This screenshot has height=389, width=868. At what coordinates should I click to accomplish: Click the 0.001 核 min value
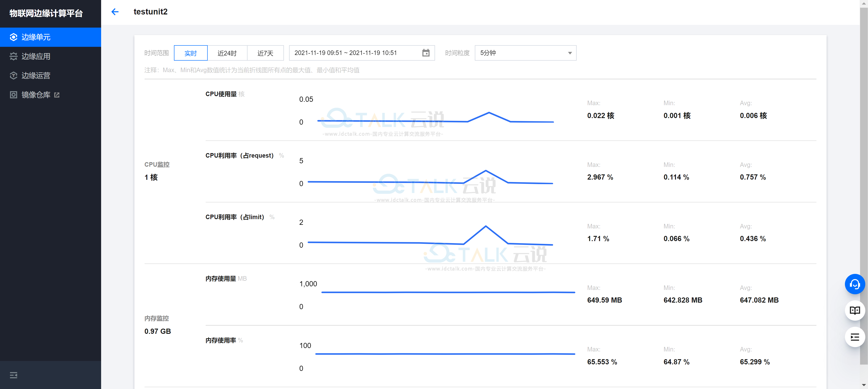click(677, 116)
